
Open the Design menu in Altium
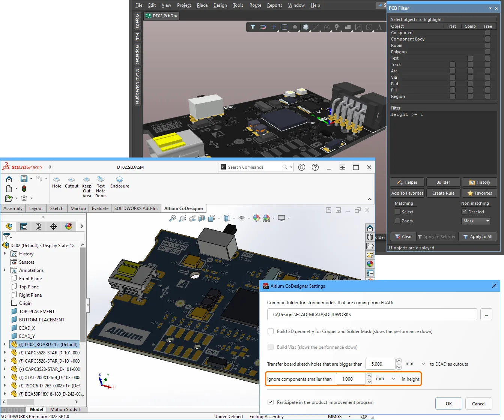(x=220, y=5)
